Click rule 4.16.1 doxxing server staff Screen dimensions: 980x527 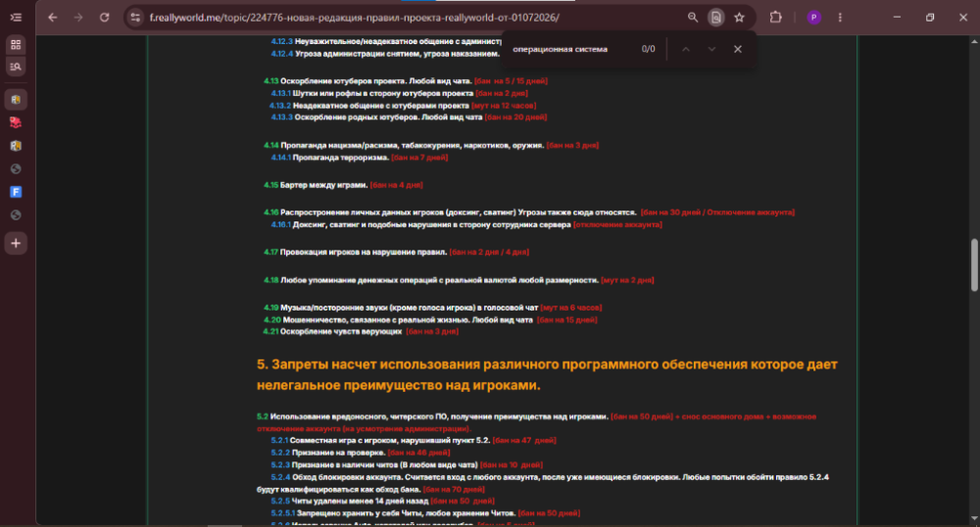(466, 224)
